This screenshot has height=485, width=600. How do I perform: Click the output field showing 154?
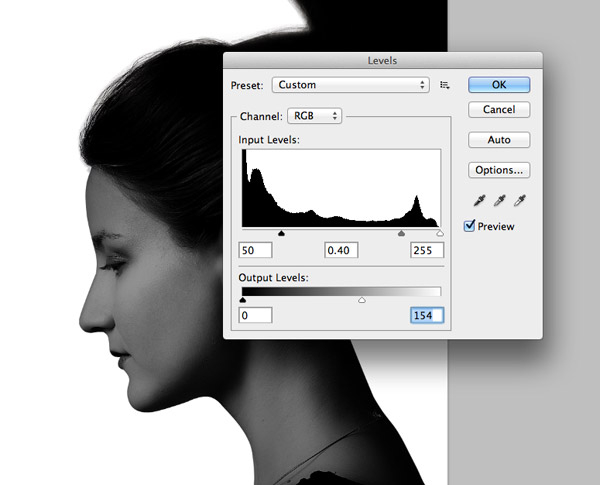coord(427,316)
